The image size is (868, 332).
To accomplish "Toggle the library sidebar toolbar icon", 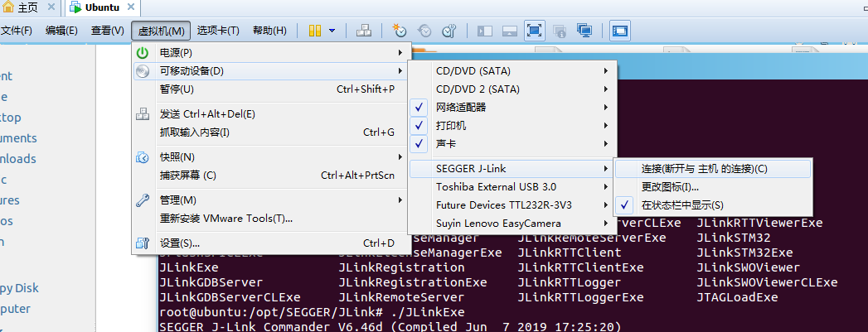I will [485, 31].
